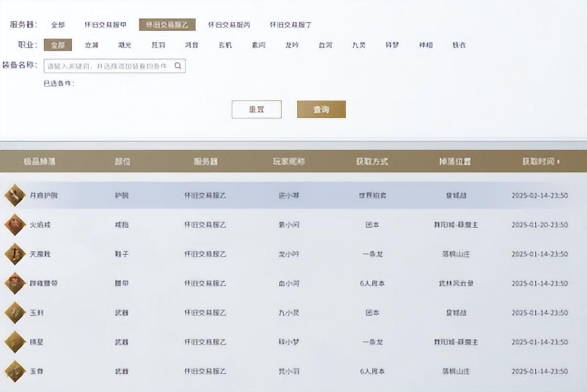
Task: Select the 天魔靴 shoes item icon
Action: [15, 254]
